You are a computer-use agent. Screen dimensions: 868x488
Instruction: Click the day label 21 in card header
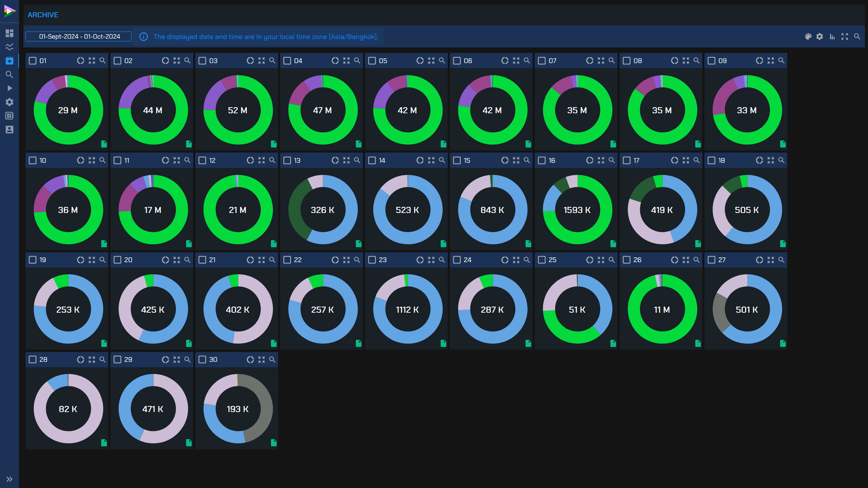tap(212, 260)
